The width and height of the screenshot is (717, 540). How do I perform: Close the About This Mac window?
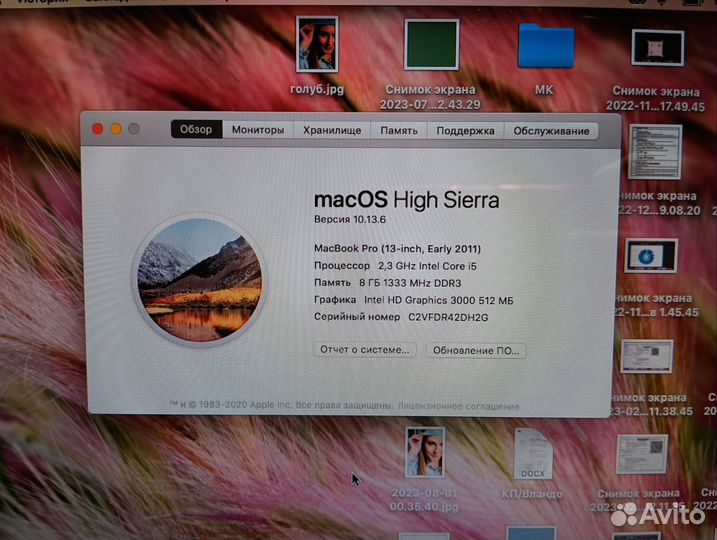(97, 129)
